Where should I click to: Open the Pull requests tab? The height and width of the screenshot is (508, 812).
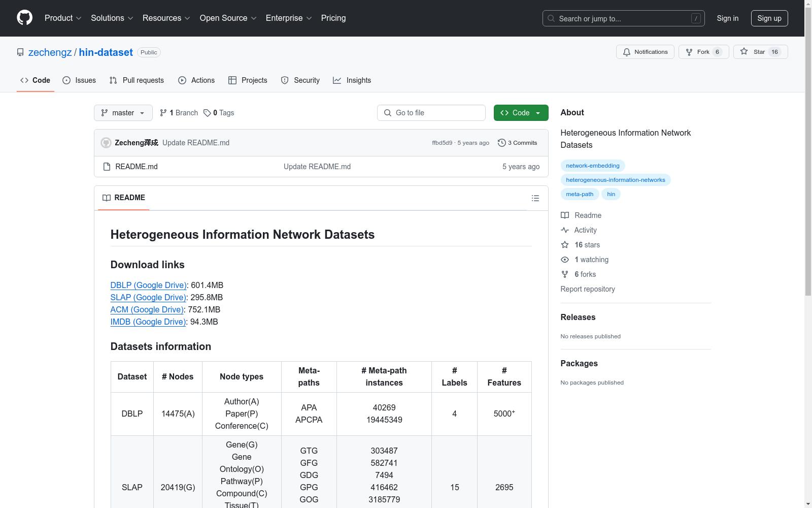pos(137,80)
